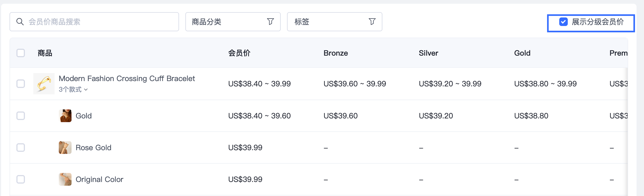Check the Rose Gold row checkbox

(21, 148)
